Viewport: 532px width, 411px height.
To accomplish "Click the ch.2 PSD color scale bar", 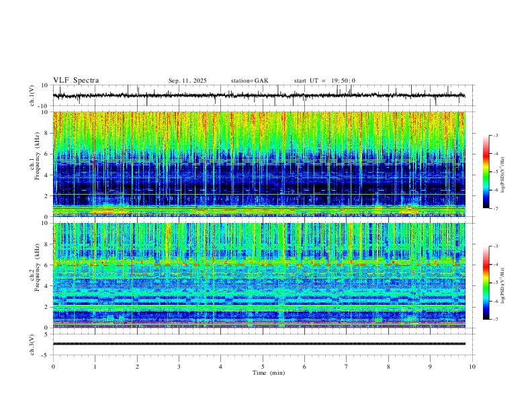I will coord(486,283).
